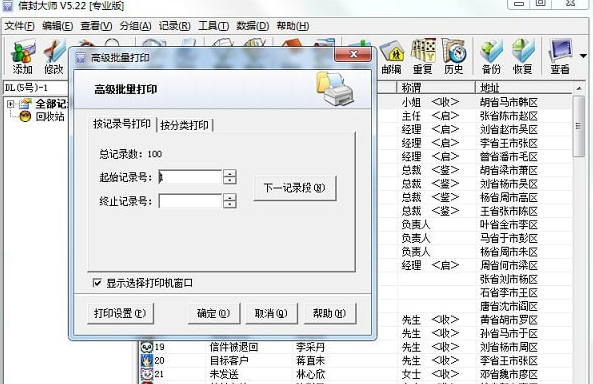
Task: Click the 终止记录号 input field
Action: pos(190,201)
